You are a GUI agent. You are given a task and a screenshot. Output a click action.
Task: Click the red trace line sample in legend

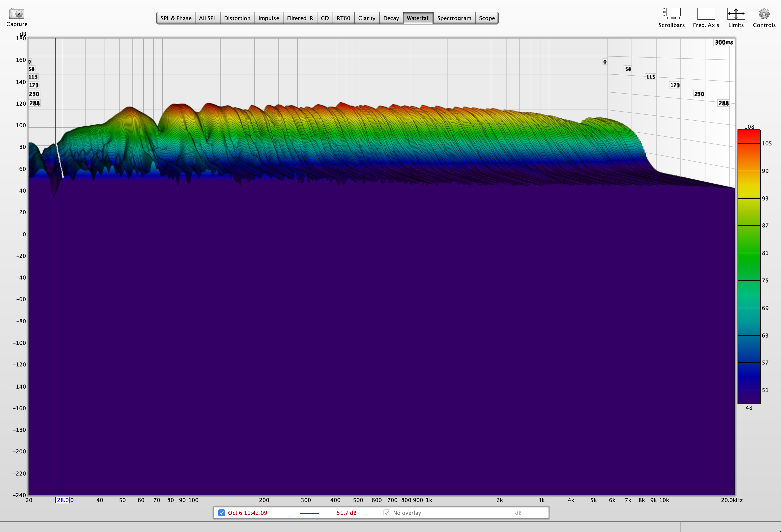point(309,513)
